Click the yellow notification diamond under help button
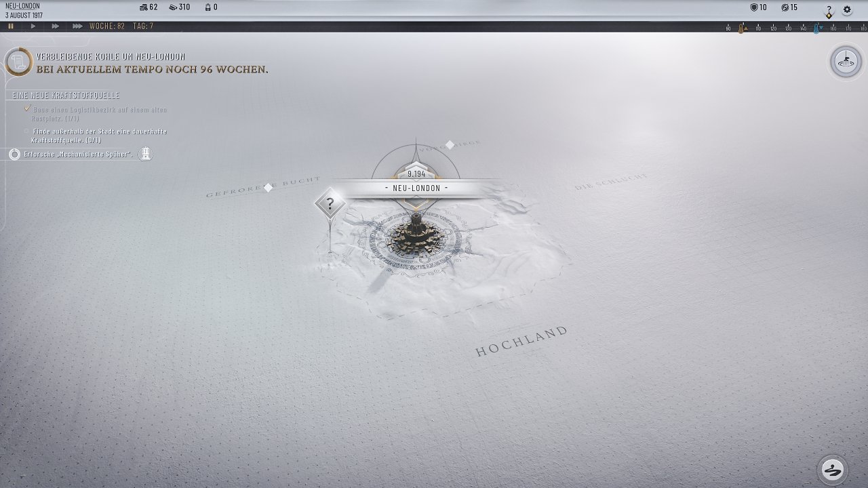868x488 pixels. [829, 16]
